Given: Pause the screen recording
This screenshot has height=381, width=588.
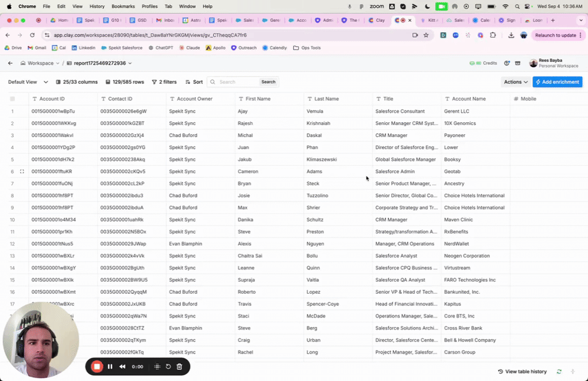Looking at the screenshot, I should point(110,367).
